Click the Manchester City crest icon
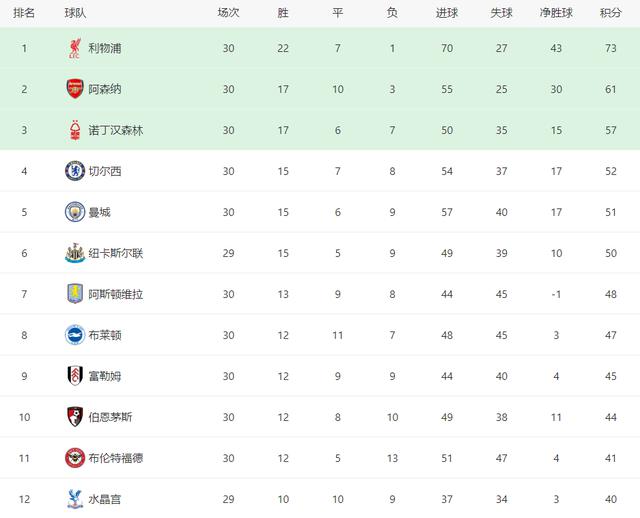The image size is (640, 518). [75, 212]
